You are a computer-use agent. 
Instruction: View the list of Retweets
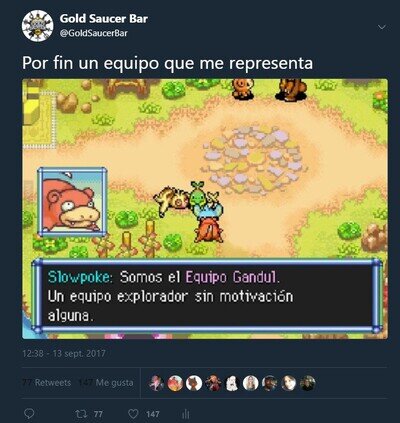(46, 382)
